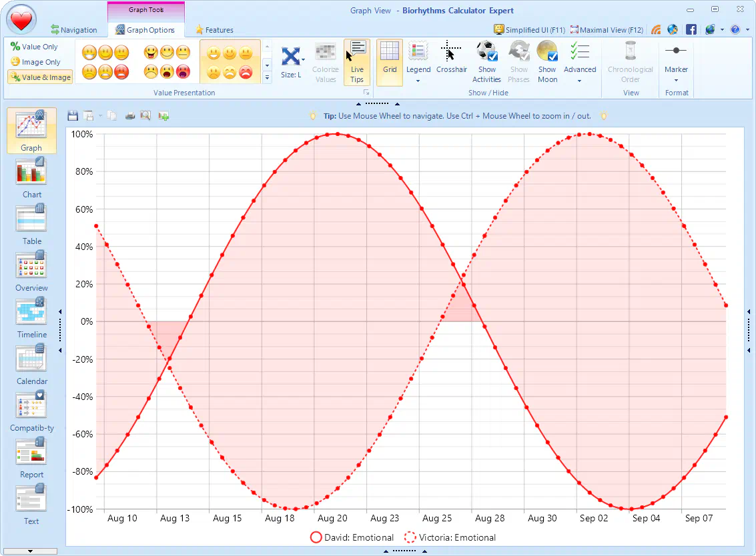Image resolution: width=756 pixels, height=556 pixels.
Task: Click Simplified UI (F11) button
Action: click(x=529, y=30)
